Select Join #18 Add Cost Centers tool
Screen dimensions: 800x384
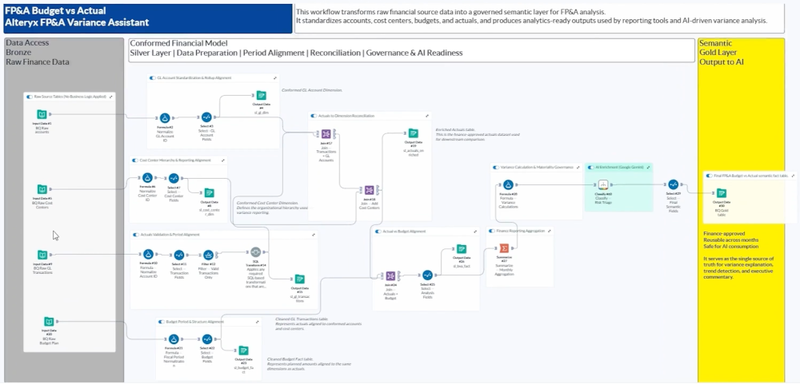click(369, 190)
